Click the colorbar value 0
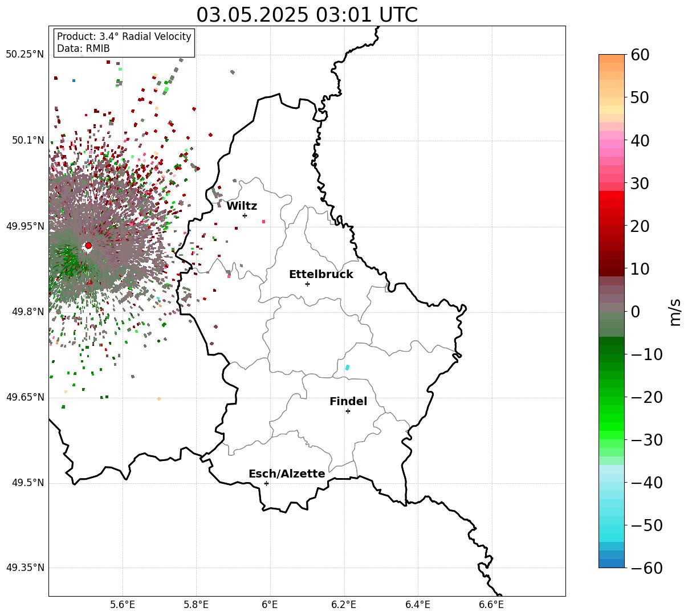 pyautogui.click(x=635, y=312)
